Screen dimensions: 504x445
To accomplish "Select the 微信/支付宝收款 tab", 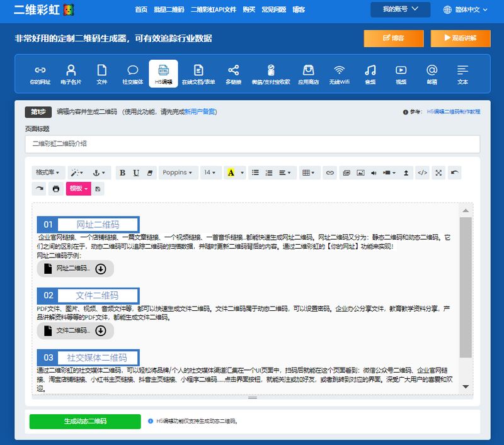I will tap(271, 74).
